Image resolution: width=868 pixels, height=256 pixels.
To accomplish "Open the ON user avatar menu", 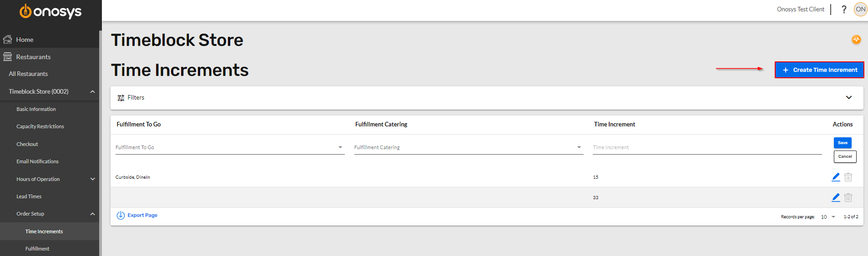I will 860,9.
